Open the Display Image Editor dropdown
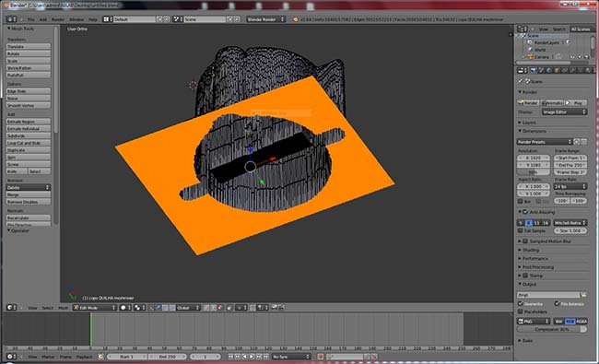This screenshot has height=364, width=599. (564, 112)
